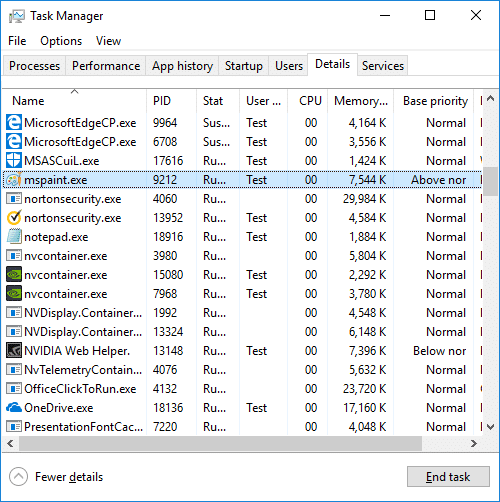Switch to the Performance tab
The width and height of the screenshot is (500, 502).
pos(106,66)
